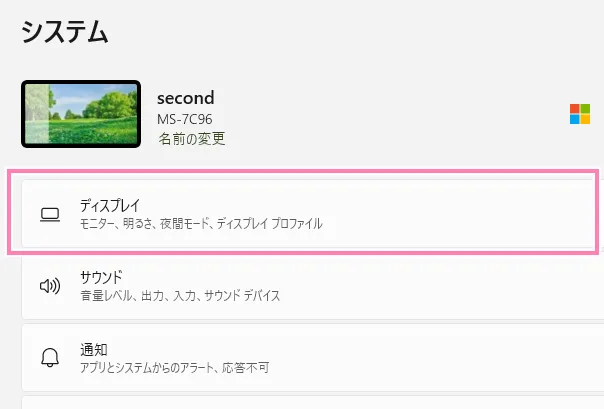Viewport: 604px width, 409px height.
Task: Click the pale left strip in wallpaper thumbnail
Action: pos(37,113)
